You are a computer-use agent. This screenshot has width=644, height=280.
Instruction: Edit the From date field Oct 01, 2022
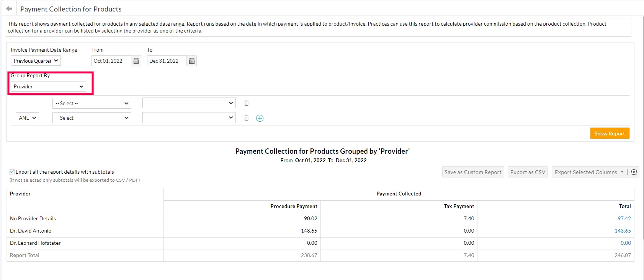pyautogui.click(x=111, y=61)
